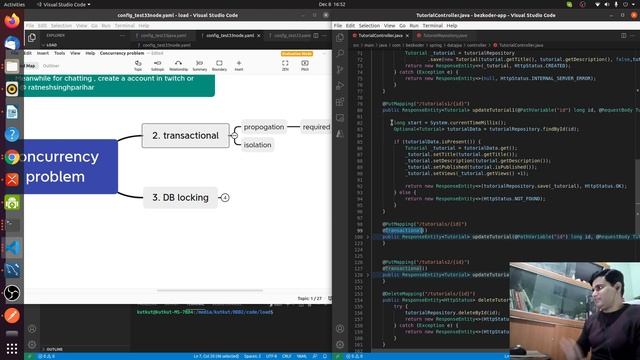Expand folded updateTutorial method at line 100
The height and width of the screenshot is (360, 640).
(x=368, y=237)
